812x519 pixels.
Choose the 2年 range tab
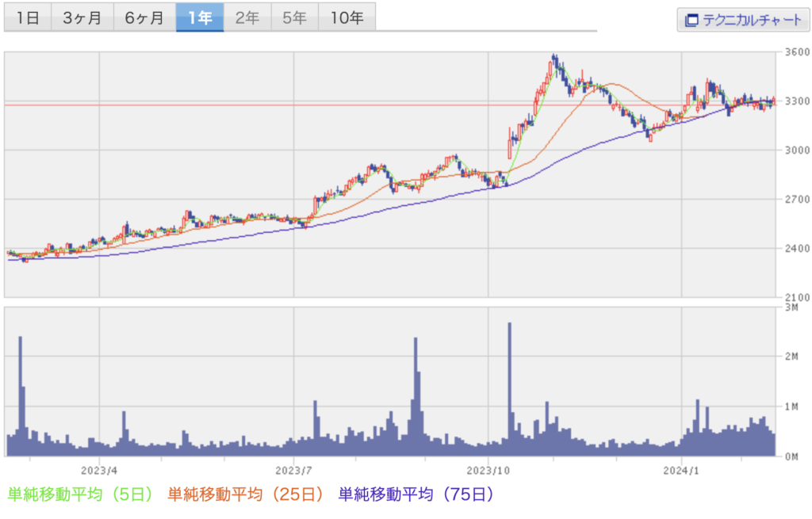coord(247,17)
